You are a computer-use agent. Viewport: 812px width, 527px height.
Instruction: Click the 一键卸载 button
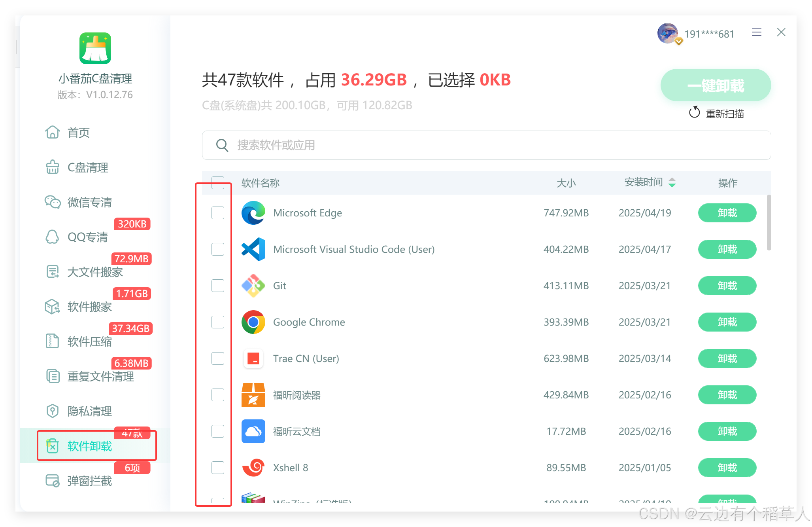click(716, 85)
